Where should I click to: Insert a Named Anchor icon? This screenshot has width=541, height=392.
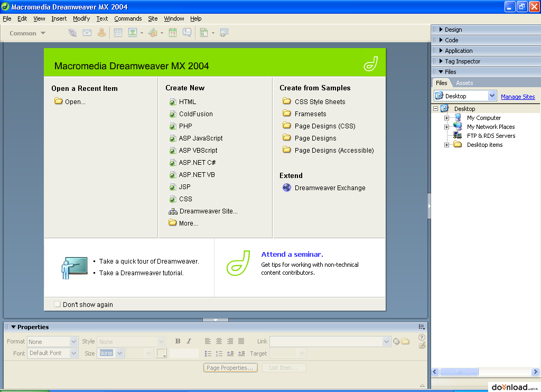tap(101, 33)
